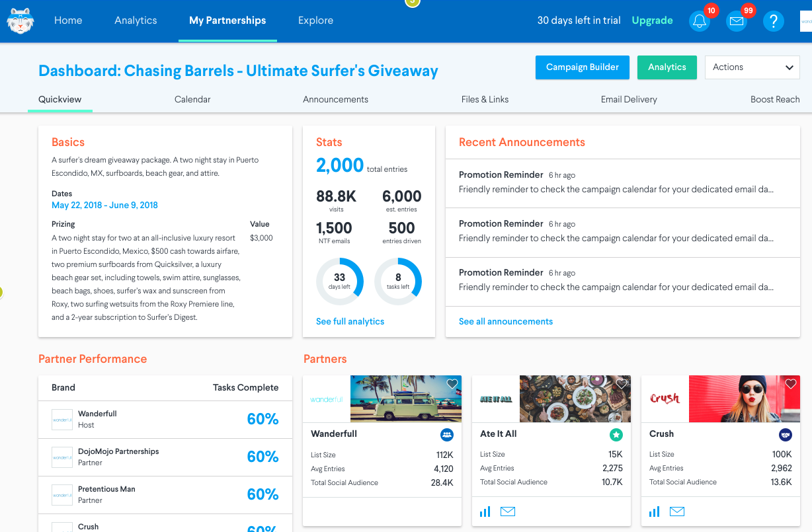
Task: Click the campaign dates May 22 - June 9
Action: pos(104,206)
